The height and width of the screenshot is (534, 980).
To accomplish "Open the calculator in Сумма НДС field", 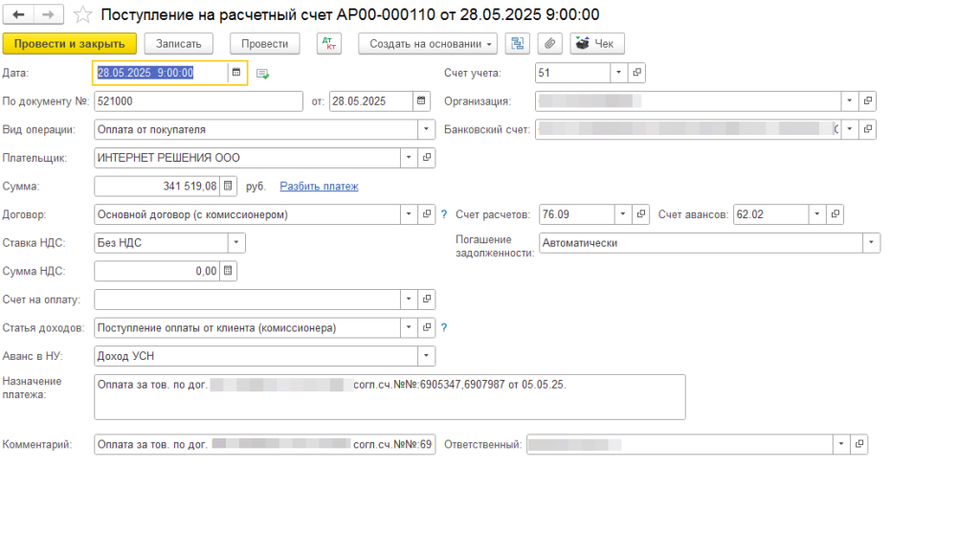I will point(228,271).
